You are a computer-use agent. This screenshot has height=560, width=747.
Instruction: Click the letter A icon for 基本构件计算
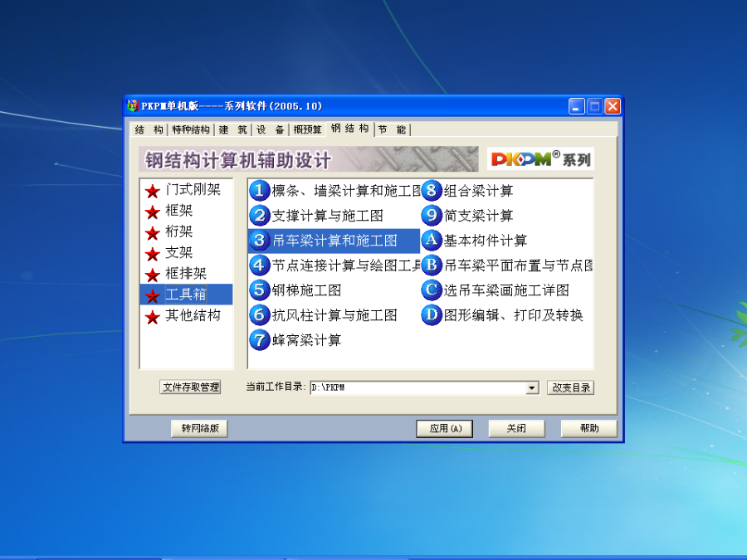tap(432, 240)
